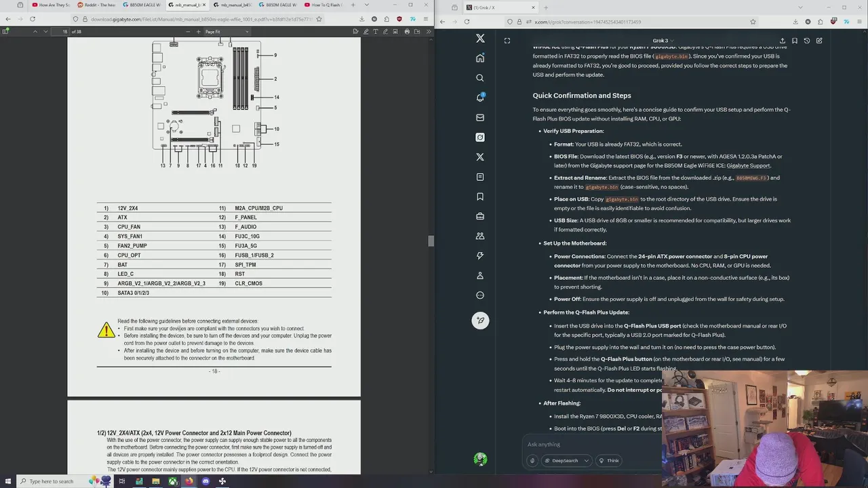Click Grok attach file icon
Image resolution: width=868 pixels, height=488 pixels.
point(532,461)
